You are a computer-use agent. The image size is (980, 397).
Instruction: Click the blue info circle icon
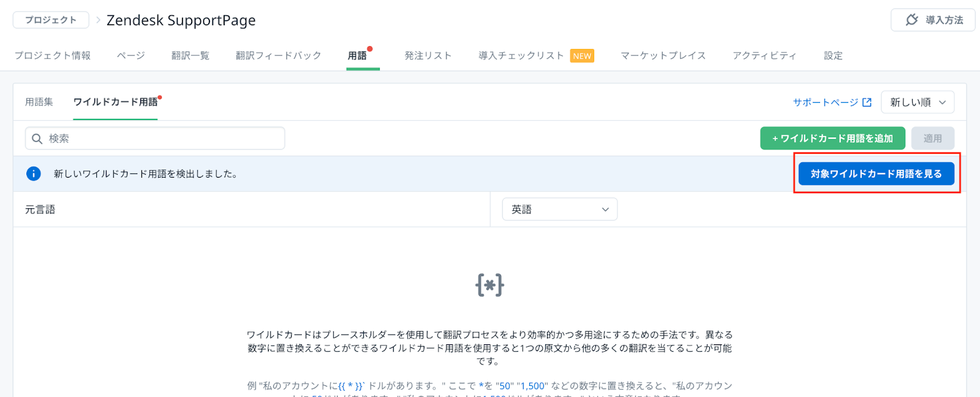(34, 174)
